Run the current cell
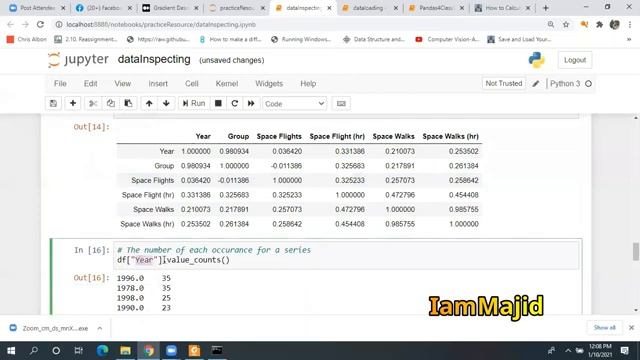The width and height of the screenshot is (640, 360). (194, 104)
